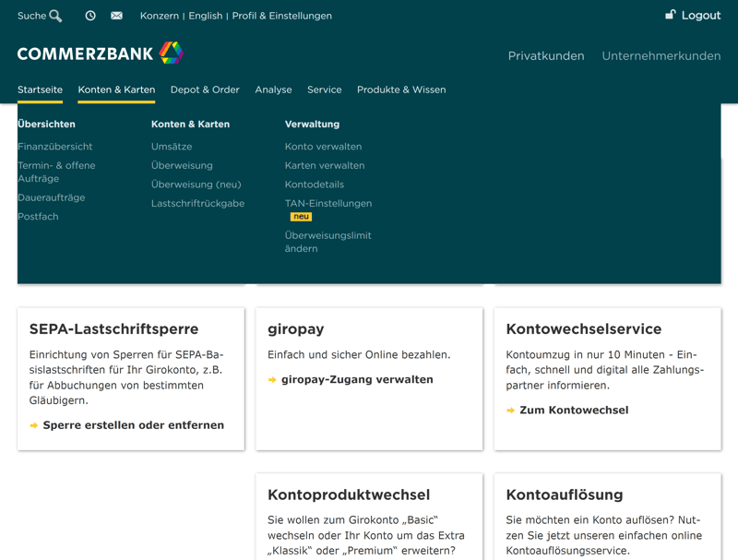Expand the Produkte & Wissen menu

(x=401, y=89)
